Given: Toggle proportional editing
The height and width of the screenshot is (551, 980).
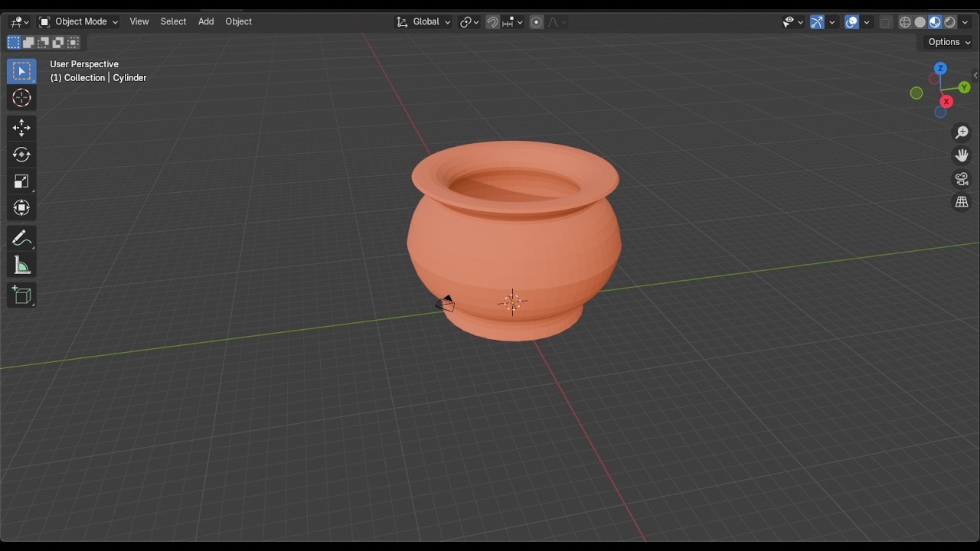Looking at the screenshot, I should [537, 22].
